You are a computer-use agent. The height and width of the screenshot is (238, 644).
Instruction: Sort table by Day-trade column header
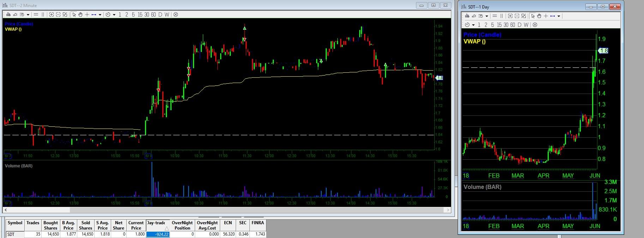[158, 225]
